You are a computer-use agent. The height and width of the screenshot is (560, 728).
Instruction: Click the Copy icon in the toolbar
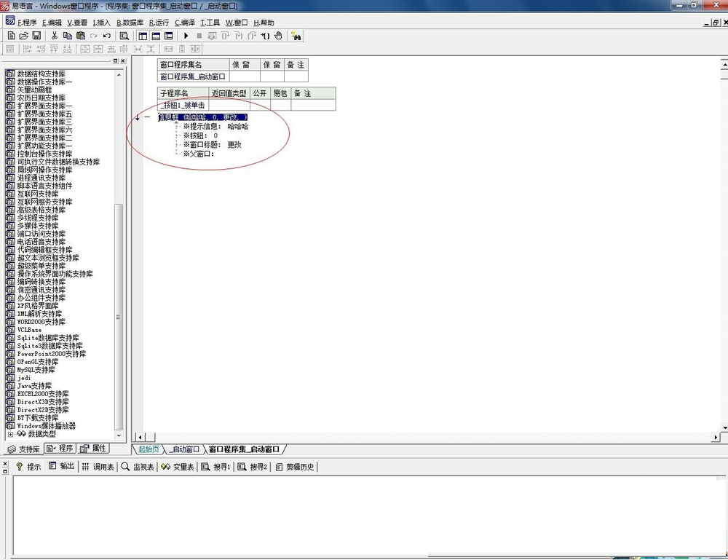pyautogui.click(x=67, y=36)
